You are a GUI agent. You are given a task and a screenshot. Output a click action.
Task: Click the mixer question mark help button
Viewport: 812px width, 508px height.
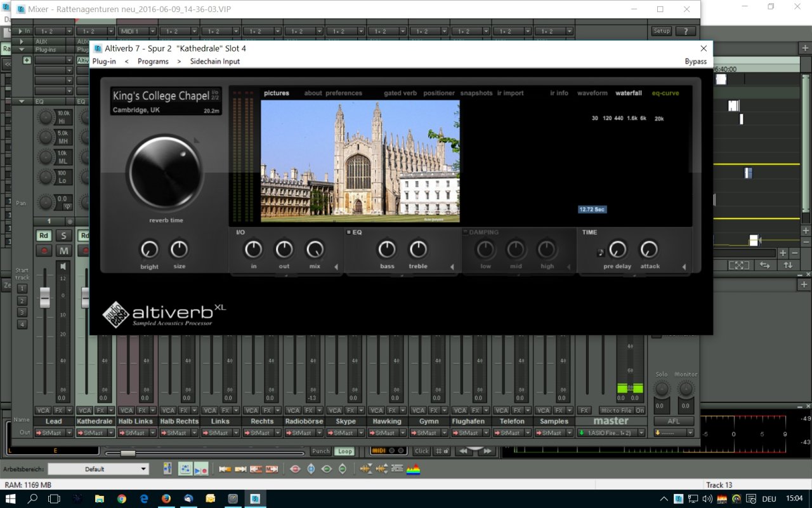coord(685,30)
